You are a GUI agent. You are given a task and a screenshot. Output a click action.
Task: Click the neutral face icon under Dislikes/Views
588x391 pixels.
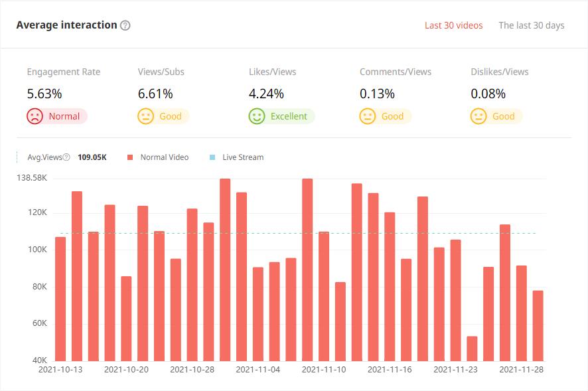click(478, 116)
